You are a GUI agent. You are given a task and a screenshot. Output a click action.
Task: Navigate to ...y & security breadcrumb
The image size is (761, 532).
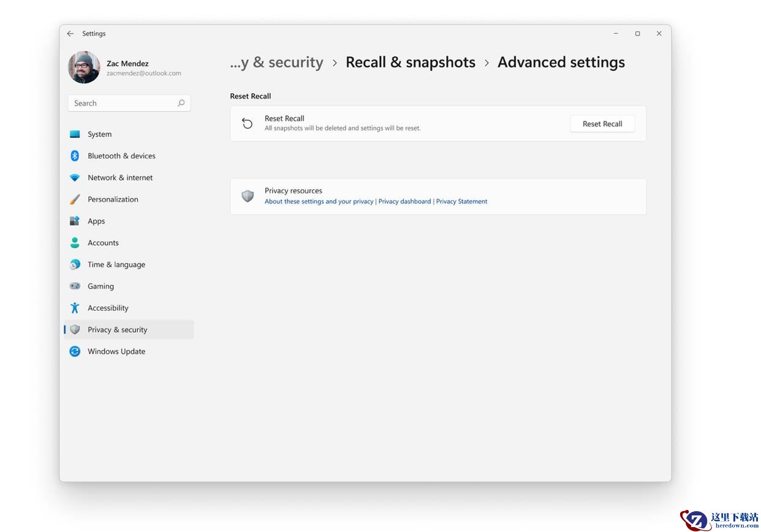coord(276,63)
